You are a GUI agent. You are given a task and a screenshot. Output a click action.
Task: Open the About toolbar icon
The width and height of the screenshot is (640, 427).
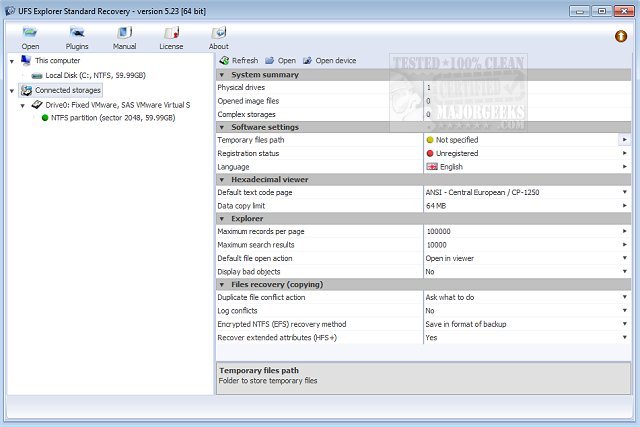click(218, 37)
